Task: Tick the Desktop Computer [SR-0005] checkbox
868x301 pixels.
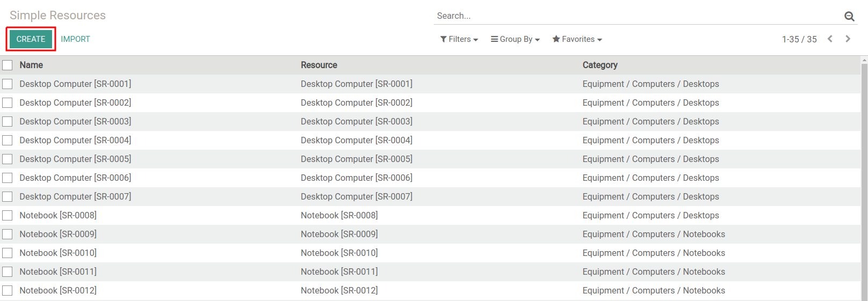Action: pyautogui.click(x=8, y=159)
